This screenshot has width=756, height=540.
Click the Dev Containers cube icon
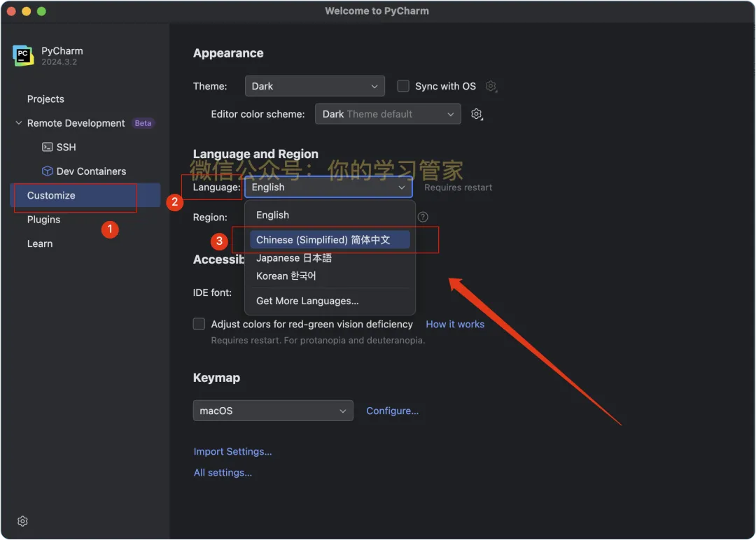(48, 171)
